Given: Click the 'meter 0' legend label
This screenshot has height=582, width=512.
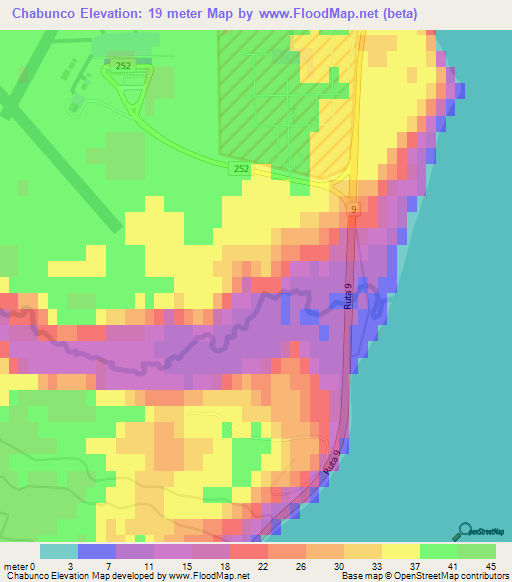Looking at the screenshot, I should (x=19, y=567).
